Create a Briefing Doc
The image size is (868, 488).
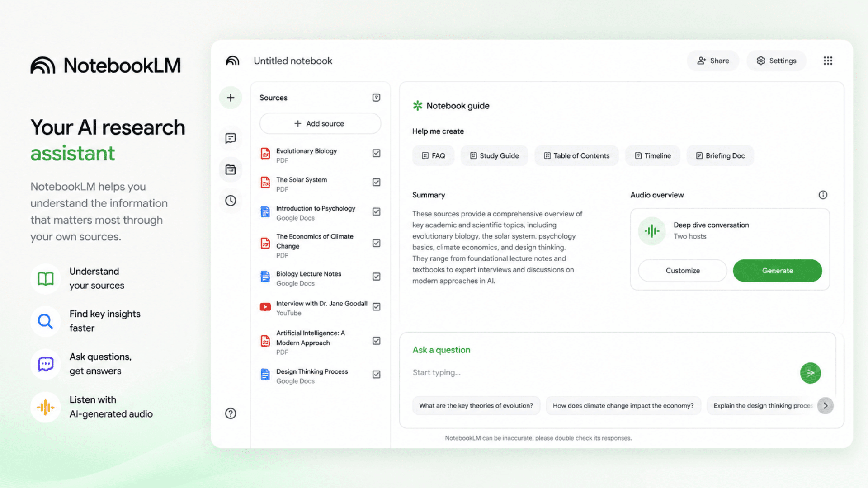720,155
